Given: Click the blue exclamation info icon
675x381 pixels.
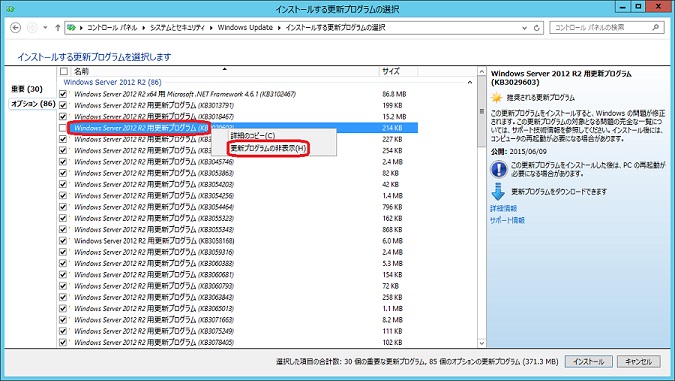Looking at the screenshot, I should [x=499, y=169].
